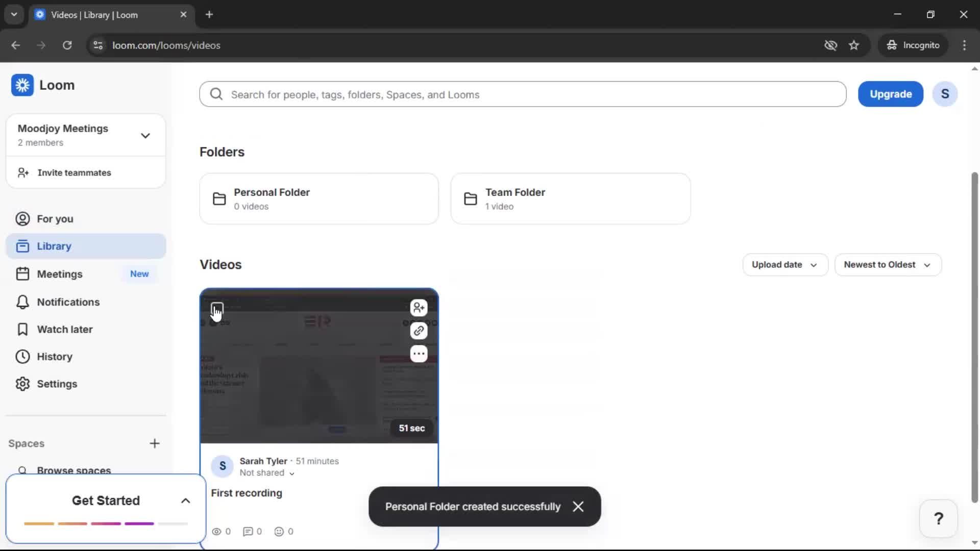
Task: Open the Team Folder
Action: point(570,198)
